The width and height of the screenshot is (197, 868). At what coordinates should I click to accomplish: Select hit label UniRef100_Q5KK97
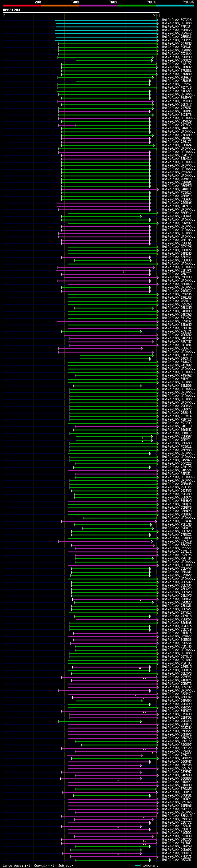coord(177,436)
